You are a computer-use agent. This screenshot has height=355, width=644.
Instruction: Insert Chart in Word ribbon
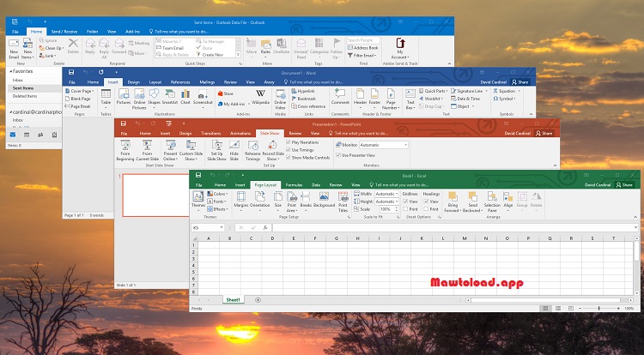coord(185,97)
